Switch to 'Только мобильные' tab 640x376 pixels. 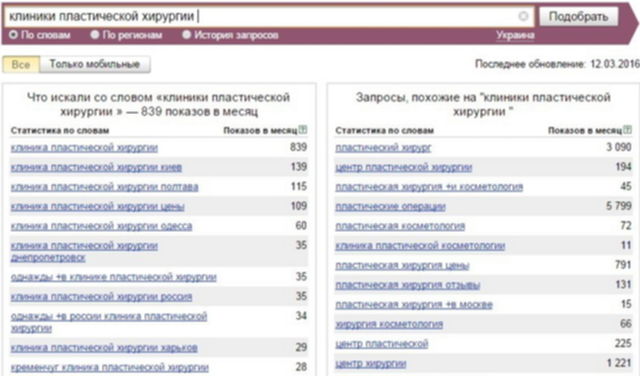[x=95, y=65]
